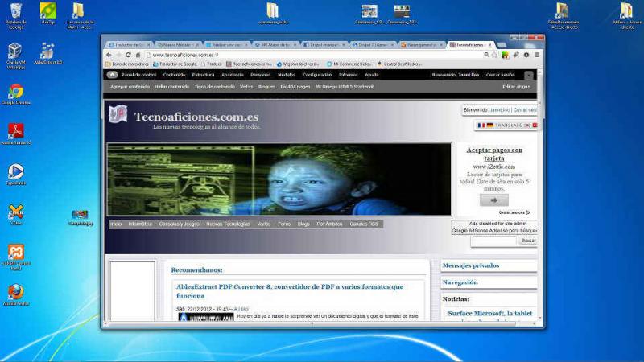Screen dimensions: 644x362
Task: Open the Canales RSS menu item
Action: coord(364,224)
